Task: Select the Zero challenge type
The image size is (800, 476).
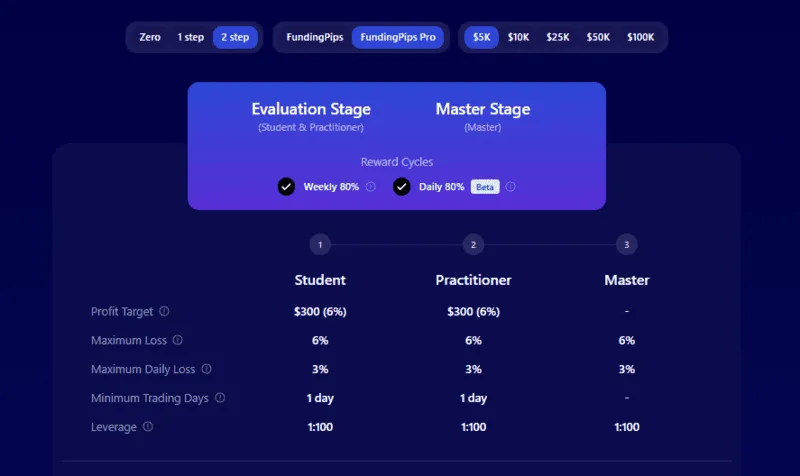Action: click(x=149, y=37)
